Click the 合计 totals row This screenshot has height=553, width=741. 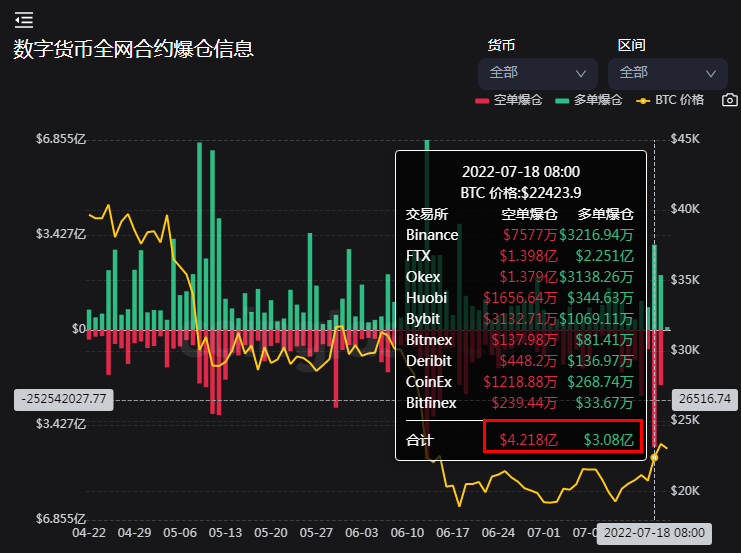tap(520, 438)
